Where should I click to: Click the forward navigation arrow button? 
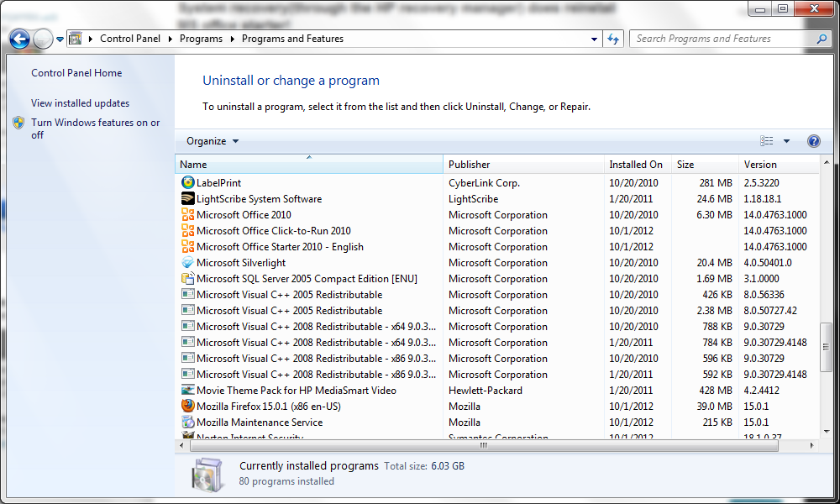[x=43, y=39]
